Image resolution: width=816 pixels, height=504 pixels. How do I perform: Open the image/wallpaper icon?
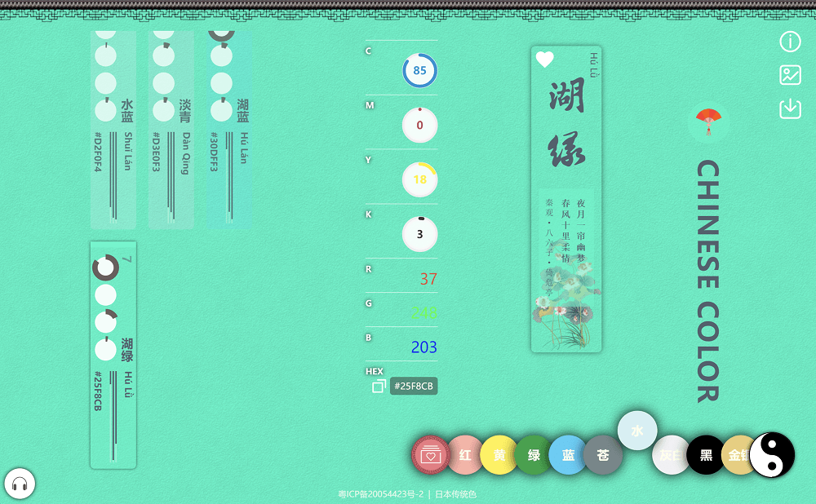point(790,75)
